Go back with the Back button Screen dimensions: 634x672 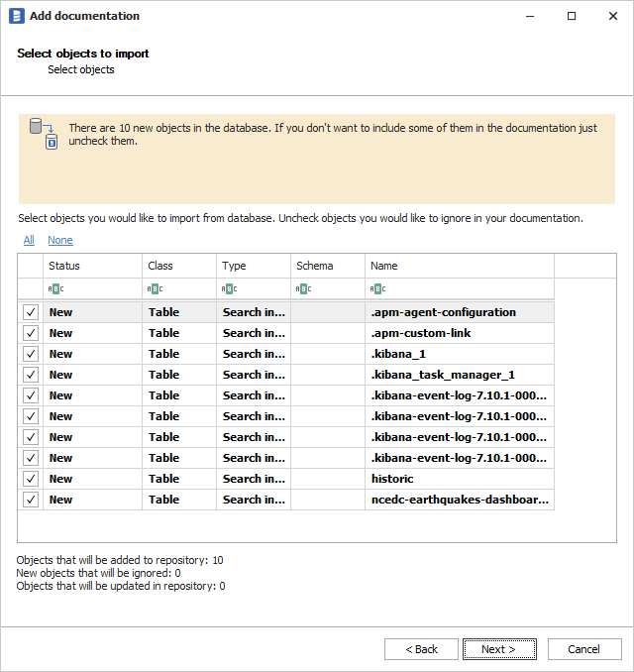pyautogui.click(x=421, y=649)
